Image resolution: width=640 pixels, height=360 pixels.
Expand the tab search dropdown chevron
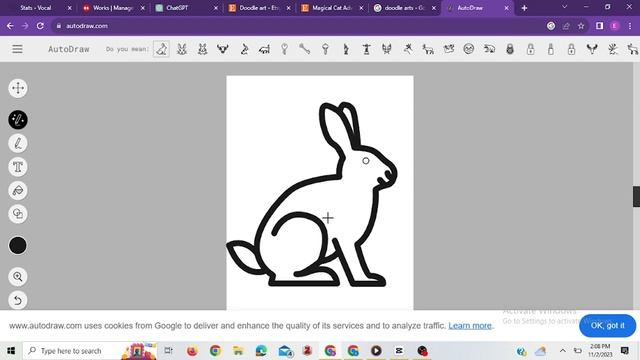coord(564,7)
